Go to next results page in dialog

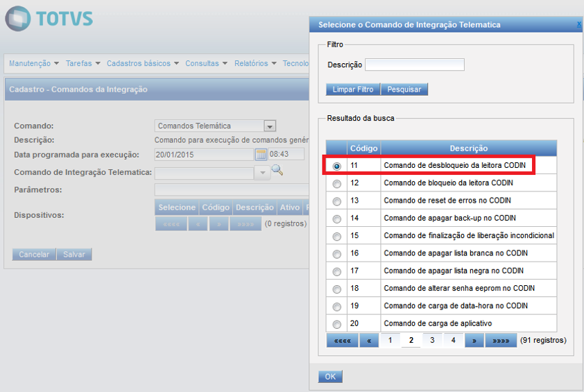[474, 341]
